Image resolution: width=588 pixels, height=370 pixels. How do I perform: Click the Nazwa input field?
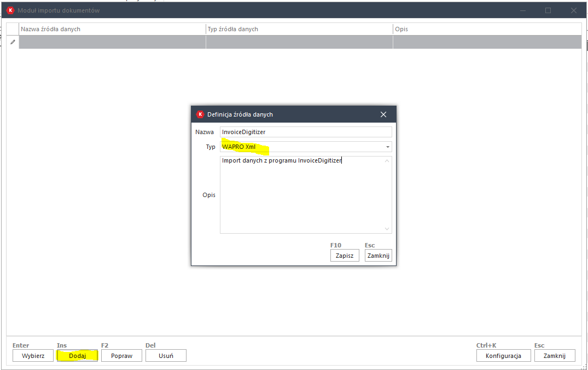(306, 132)
